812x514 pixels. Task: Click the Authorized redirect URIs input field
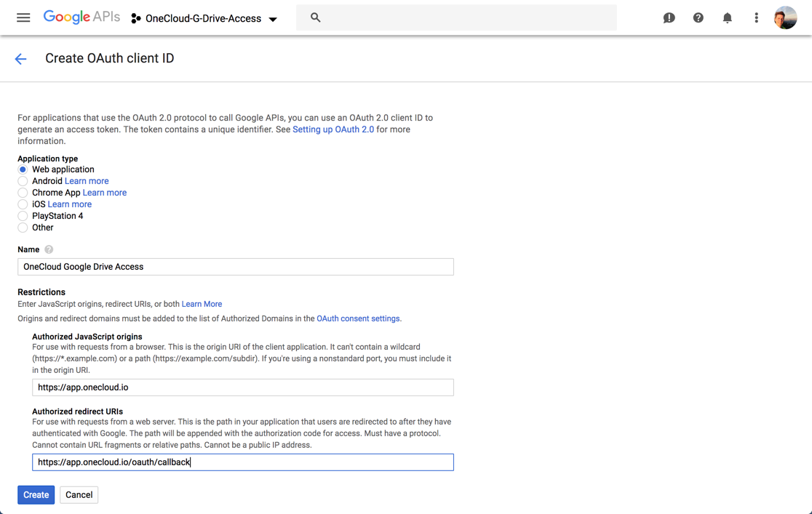pos(243,462)
